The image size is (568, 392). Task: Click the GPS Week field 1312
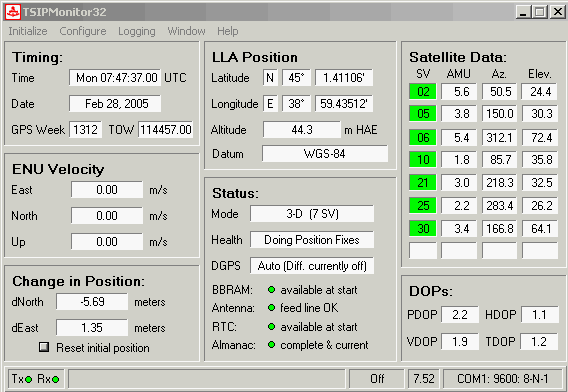click(x=85, y=129)
